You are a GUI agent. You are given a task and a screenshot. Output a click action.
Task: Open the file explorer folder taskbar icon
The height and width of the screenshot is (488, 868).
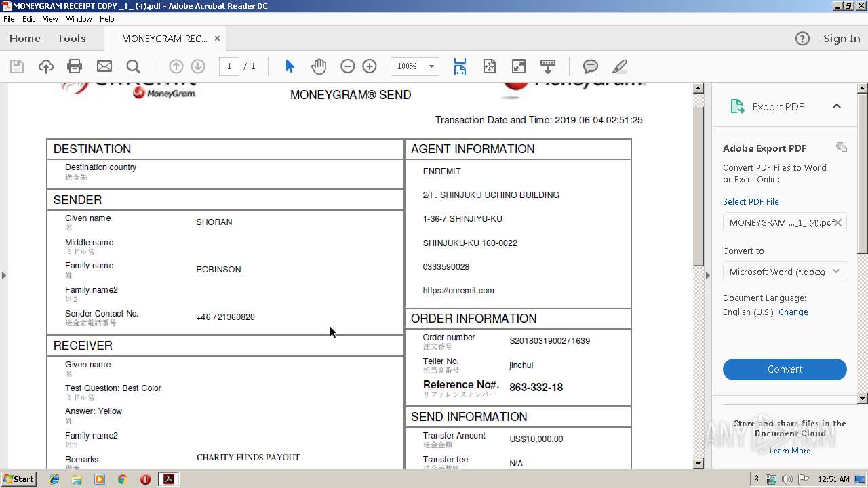[77, 479]
